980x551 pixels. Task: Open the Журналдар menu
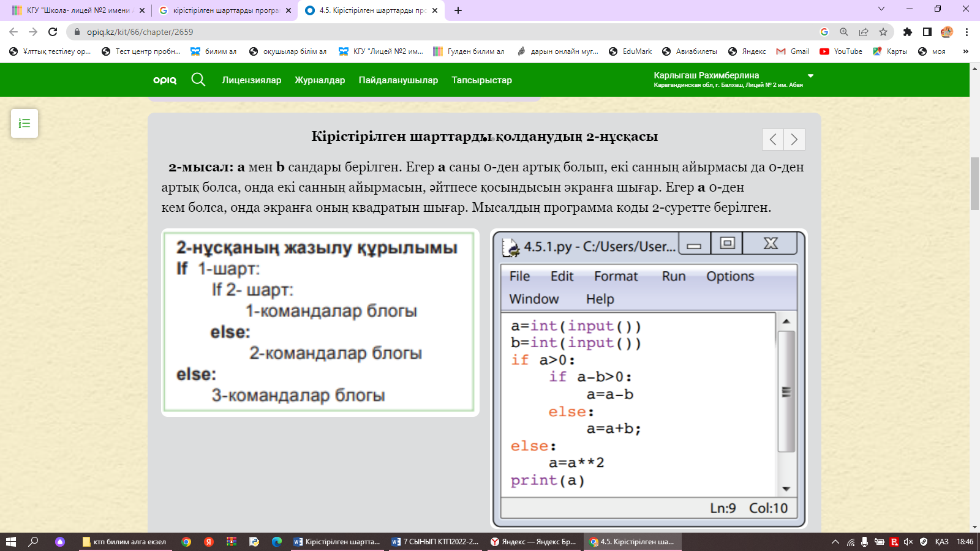(x=320, y=80)
